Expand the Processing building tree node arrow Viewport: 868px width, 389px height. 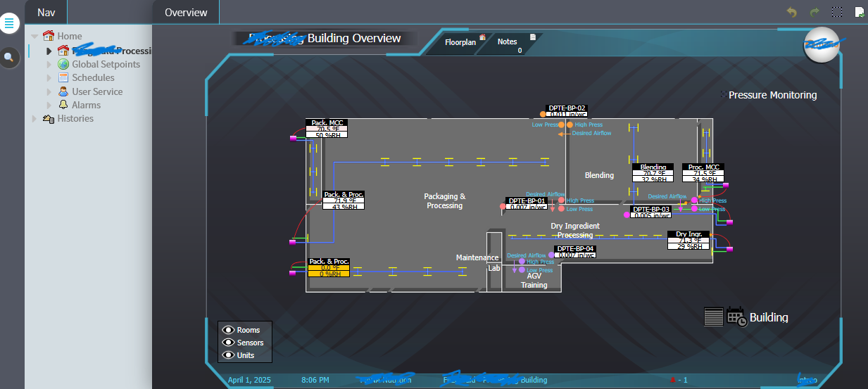pyautogui.click(x=49, y=51)
